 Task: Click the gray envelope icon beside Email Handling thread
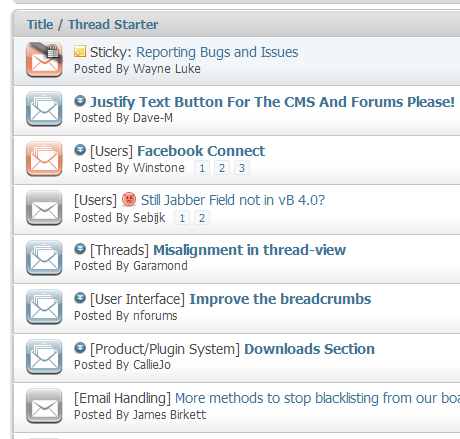coord(44,406)
